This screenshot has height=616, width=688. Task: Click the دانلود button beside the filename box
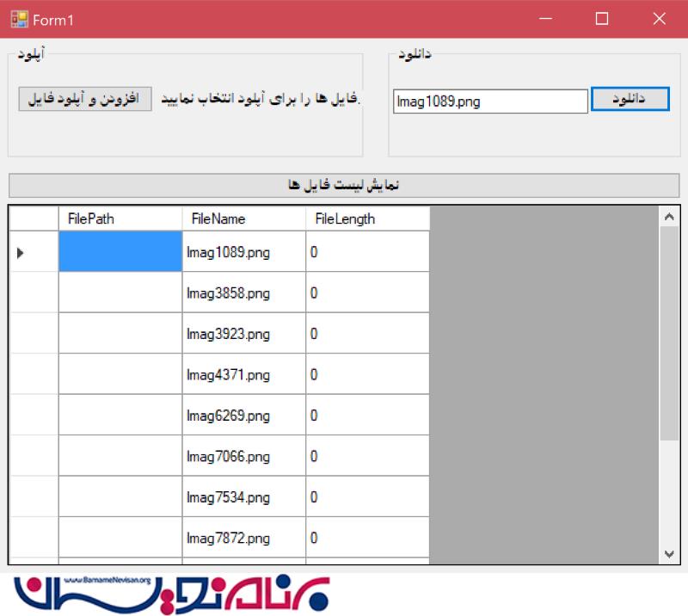click(630, 99)
